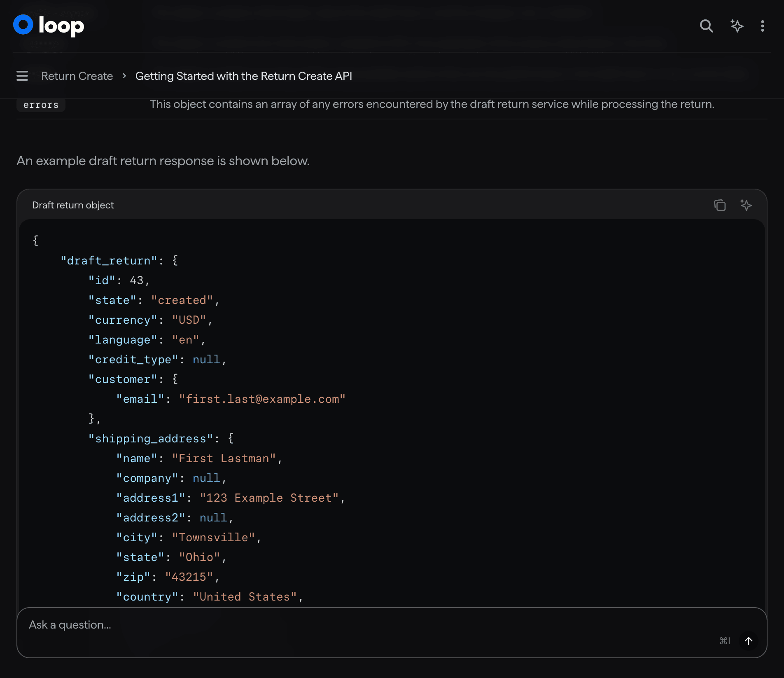Send the question with the arrow button
The image size is (784, 678).
point(749,641)
